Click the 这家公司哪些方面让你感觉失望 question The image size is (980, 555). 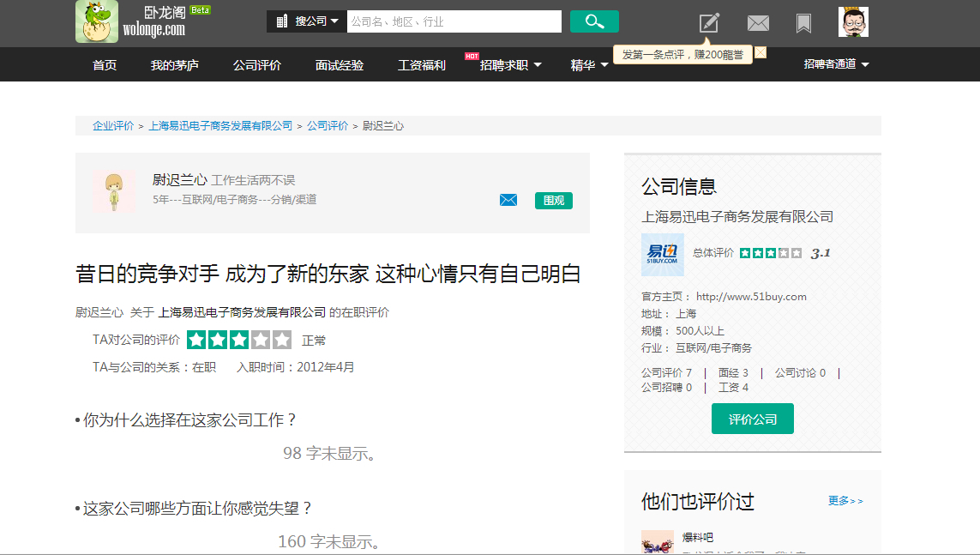pyautogui.click(x=197, y=508)
